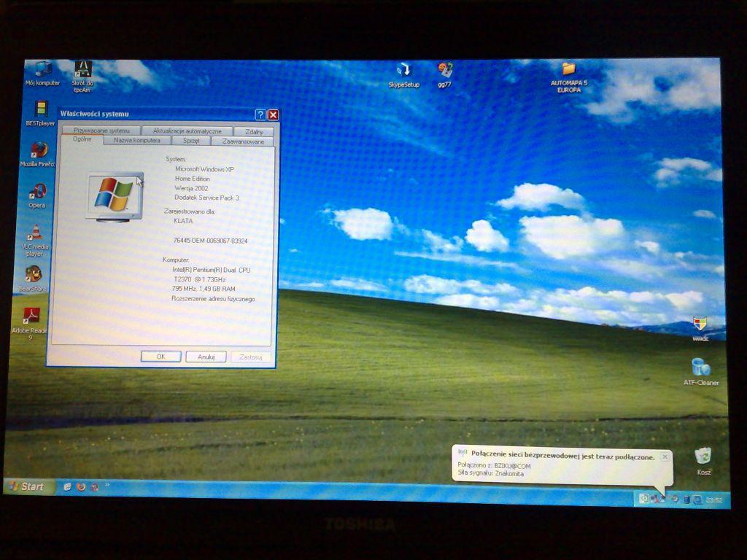Select the SkypeSetup installer icon
Screen dimensions: 747x560
(404, 75)
